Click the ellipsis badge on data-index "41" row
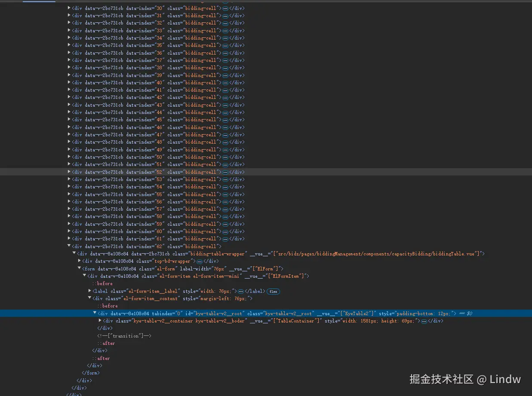 (x=225, y=90)
